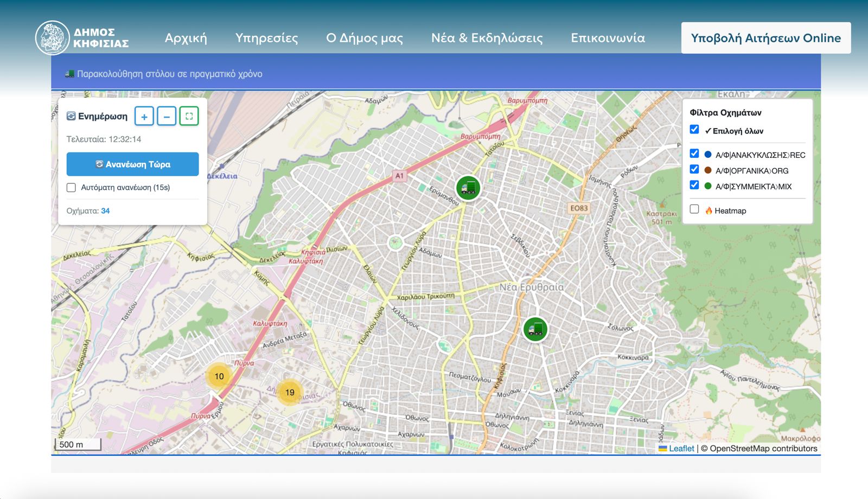Viewport: 868px width, 499px height.
Task: Open the Ο Δήμος μας menu
Action: [364, 38]
